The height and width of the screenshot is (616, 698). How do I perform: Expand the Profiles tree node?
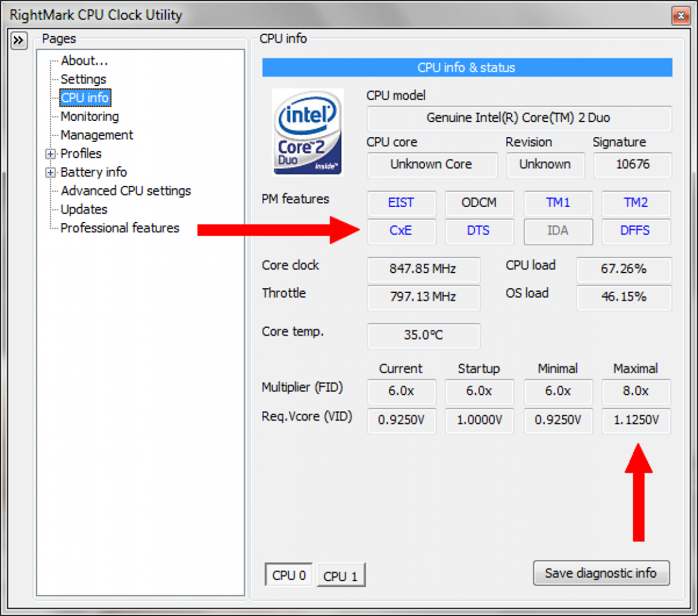click(x=51, y=154)
